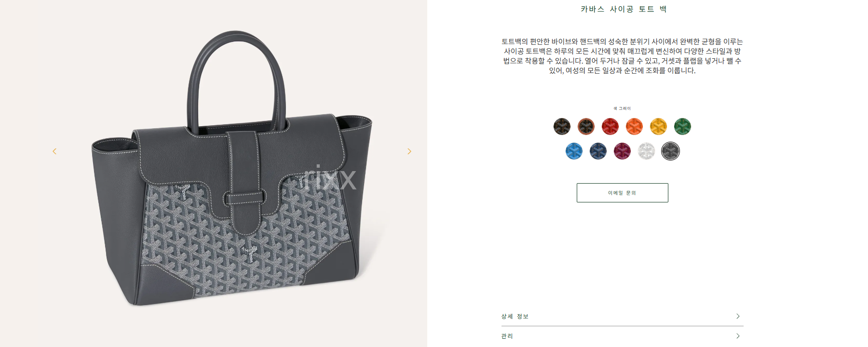Show the next product image with right arrow
The height and width of the screenshot is (347, 868).
[409, 151]
